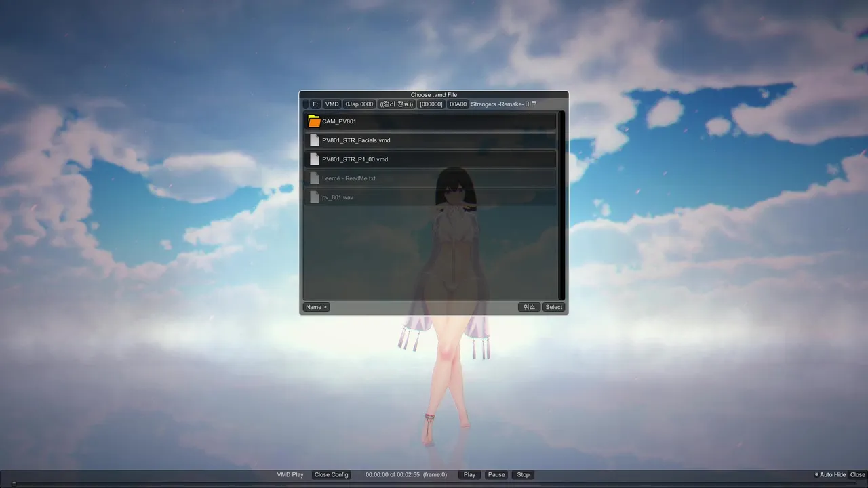Toggle the Auto Hide option

tap(830, 475)
